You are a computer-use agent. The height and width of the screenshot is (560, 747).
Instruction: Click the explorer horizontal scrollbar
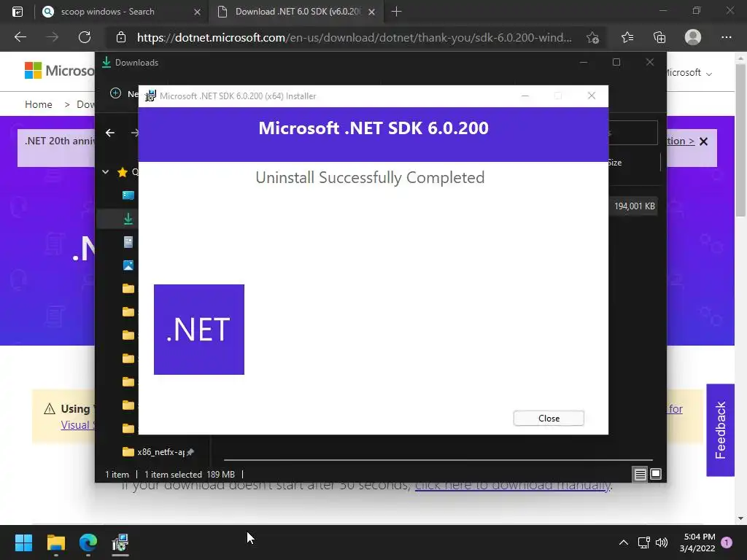pyautogui.click(x=438, y=460)
